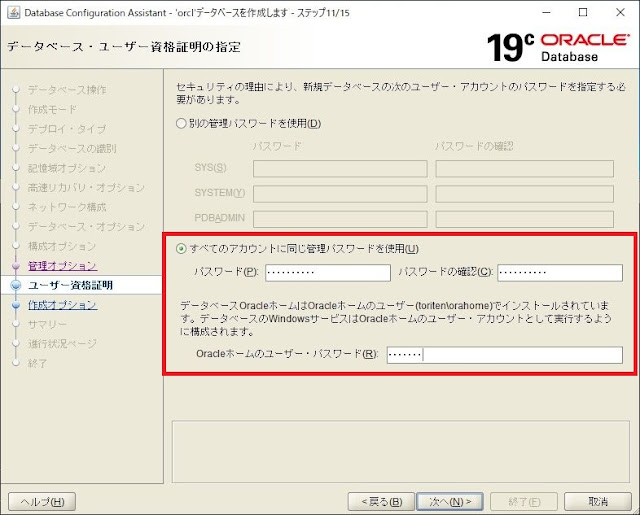Click the PDBADMIN password confirmation field

524,219
